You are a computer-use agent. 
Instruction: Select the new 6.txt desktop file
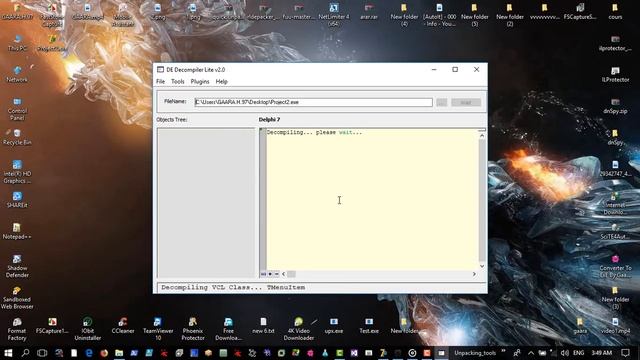click(263, 326)
